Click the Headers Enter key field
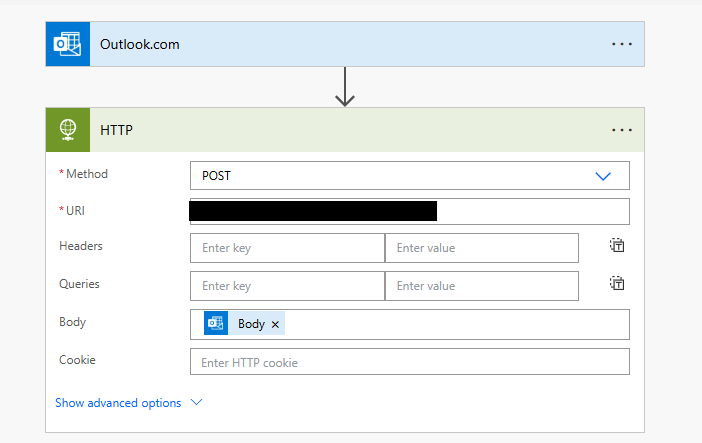This screenshot has height=443, width=702. [287, 248]
